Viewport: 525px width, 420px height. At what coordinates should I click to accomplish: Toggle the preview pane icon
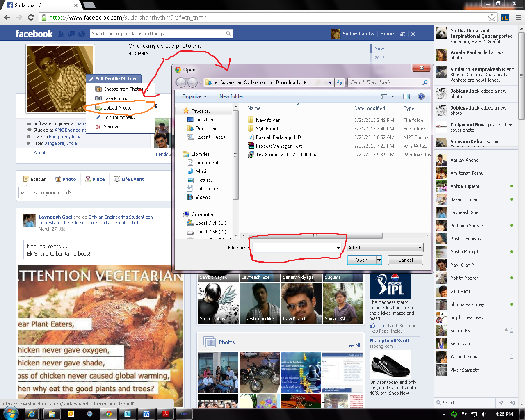coord(406,96)
